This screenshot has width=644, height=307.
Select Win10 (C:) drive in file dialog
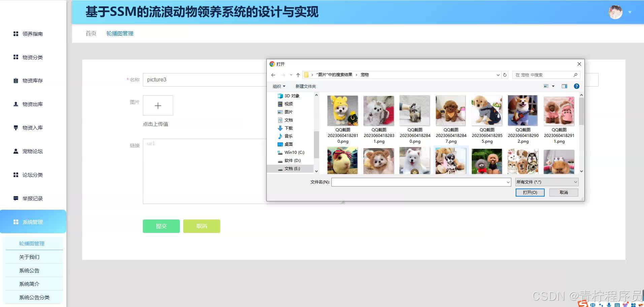(x=294, y=152)
